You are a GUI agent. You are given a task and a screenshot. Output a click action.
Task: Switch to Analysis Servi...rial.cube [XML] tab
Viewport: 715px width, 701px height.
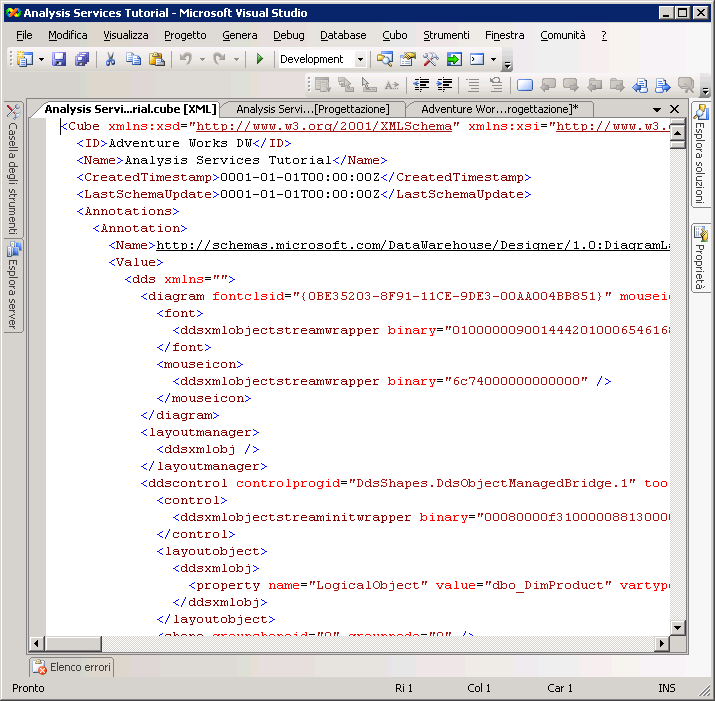point(130,109)
